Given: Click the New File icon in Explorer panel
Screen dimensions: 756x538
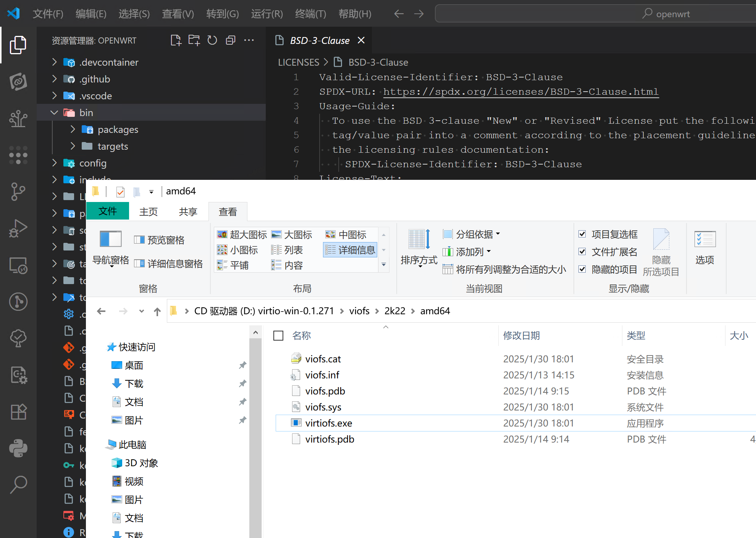Looking at the screenshot, I should (x=176, y=40).
